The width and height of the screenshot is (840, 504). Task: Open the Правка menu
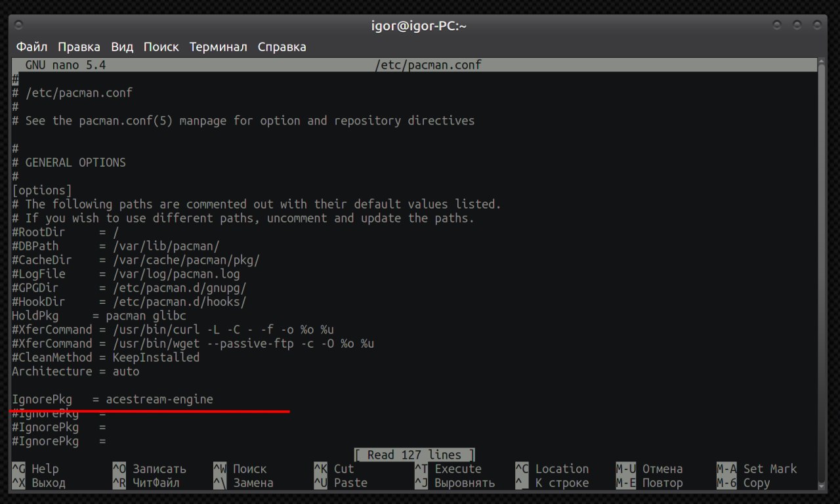79,47
